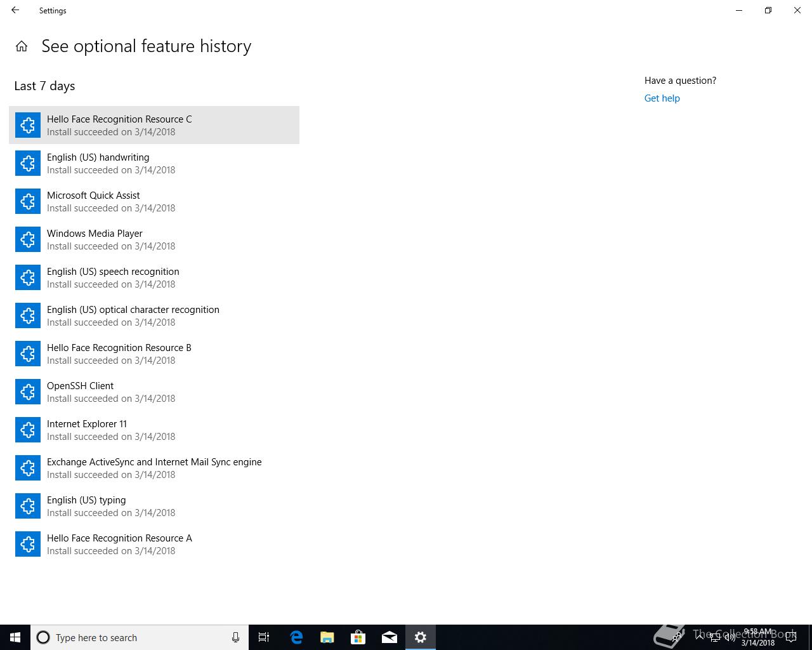Open Task View from the taskbar
The height and width of the screenshot is (650, 812).
coord(264,637)
